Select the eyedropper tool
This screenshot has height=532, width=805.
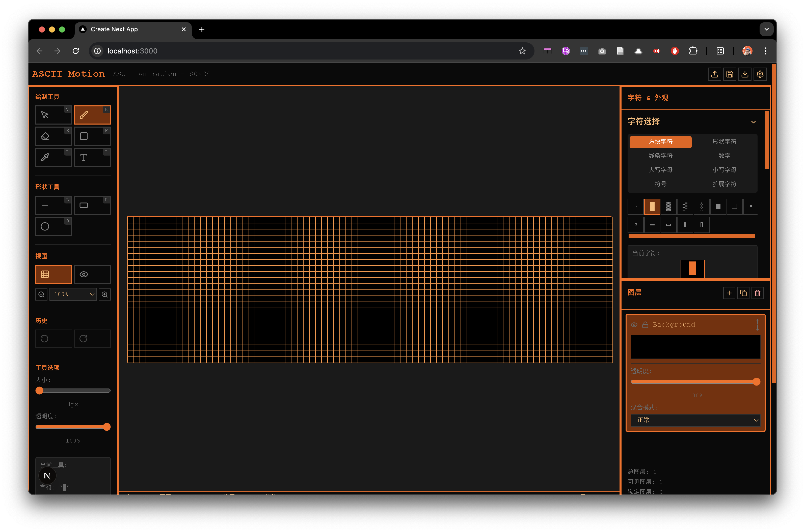pyautogui.click(x=53, y=157)
